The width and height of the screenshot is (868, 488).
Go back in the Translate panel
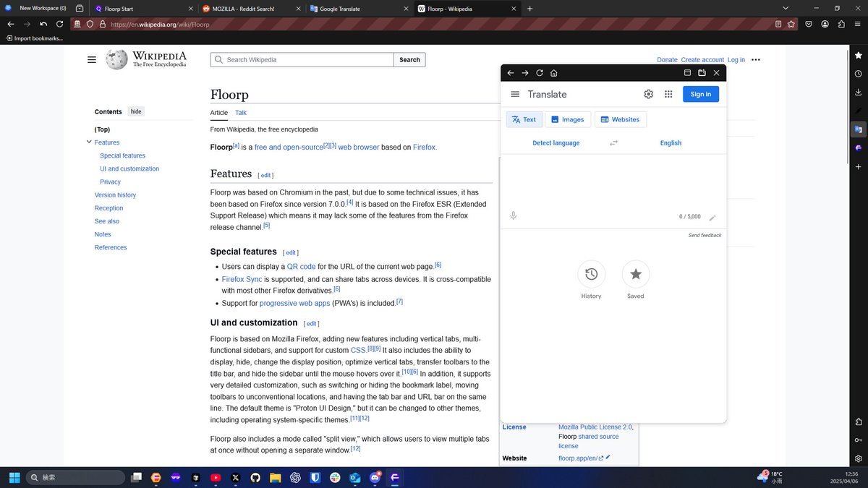(511, 73)
